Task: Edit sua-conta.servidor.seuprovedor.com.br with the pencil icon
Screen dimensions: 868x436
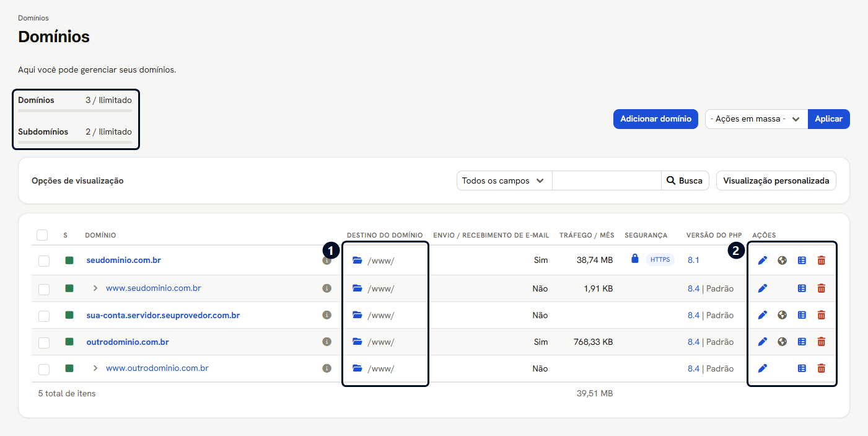Action: pos(763,315)
